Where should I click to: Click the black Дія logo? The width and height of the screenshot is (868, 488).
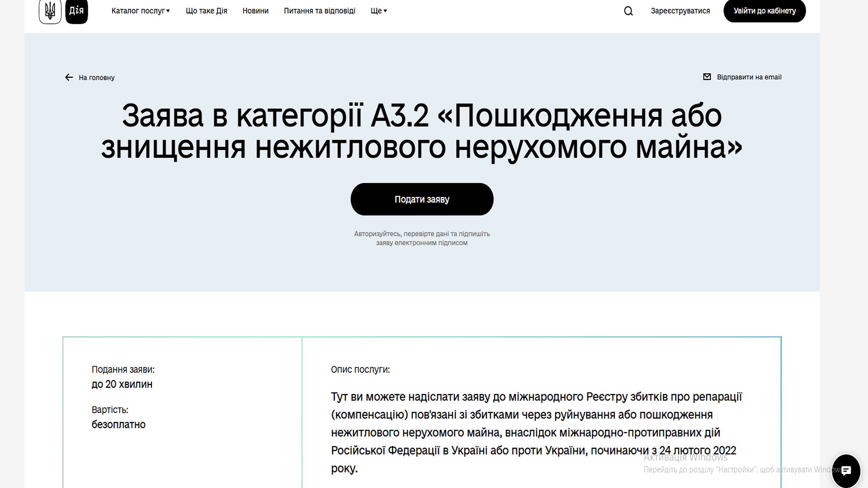(76, 11)
